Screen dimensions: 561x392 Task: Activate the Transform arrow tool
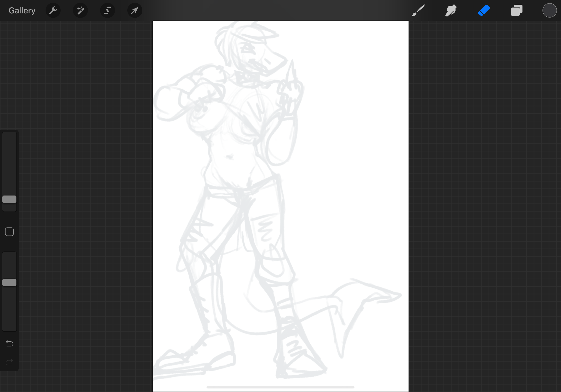(x=135, y=11)
